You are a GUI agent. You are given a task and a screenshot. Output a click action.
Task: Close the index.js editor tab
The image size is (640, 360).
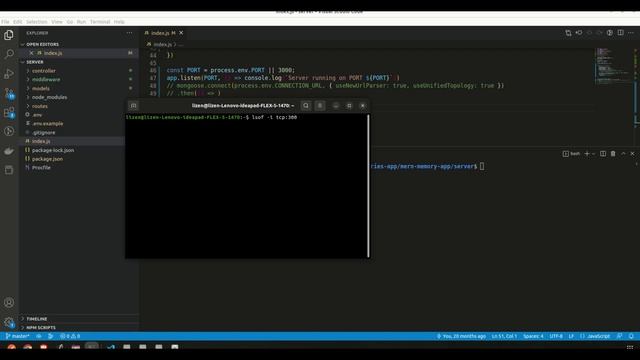(x=181, y=33)
